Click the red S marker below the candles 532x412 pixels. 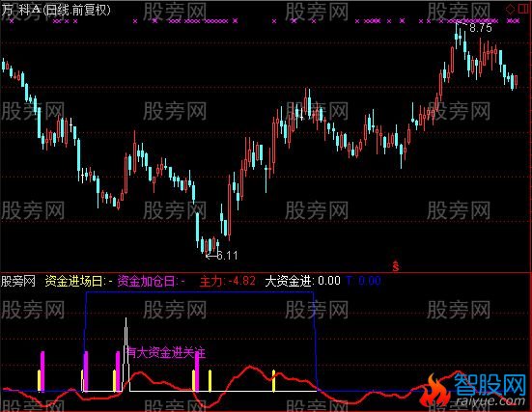(x=396, y=266)
